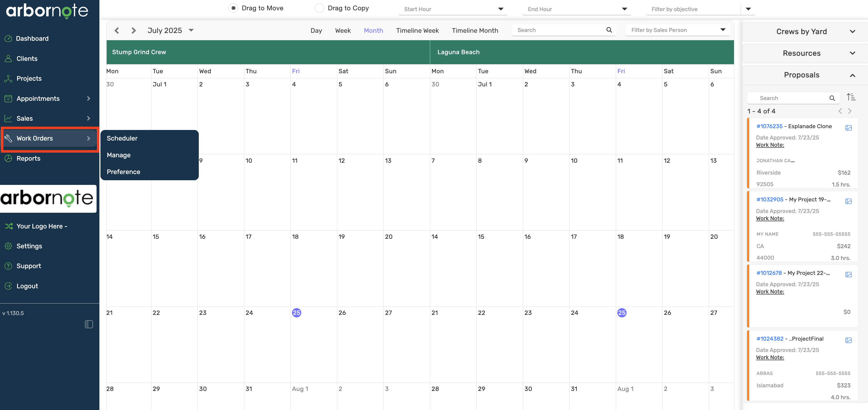
Task: Collapse the Proposals section chevron
Action: [x=853, y=75]
